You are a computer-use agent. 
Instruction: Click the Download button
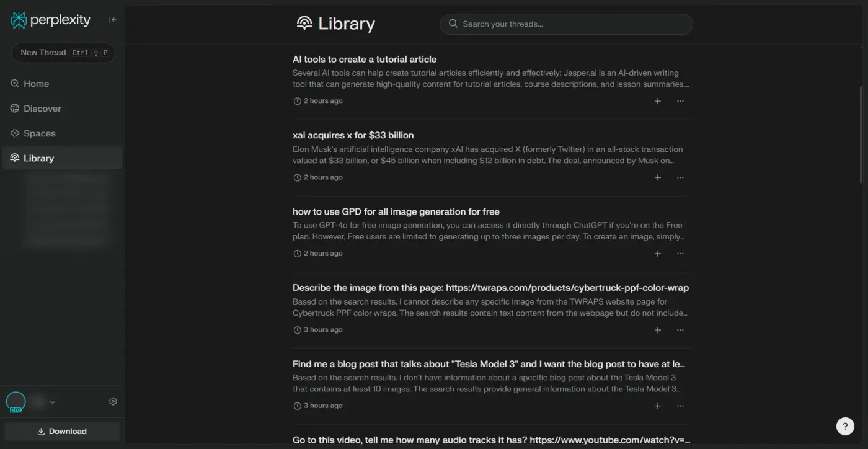pos(62,432)
